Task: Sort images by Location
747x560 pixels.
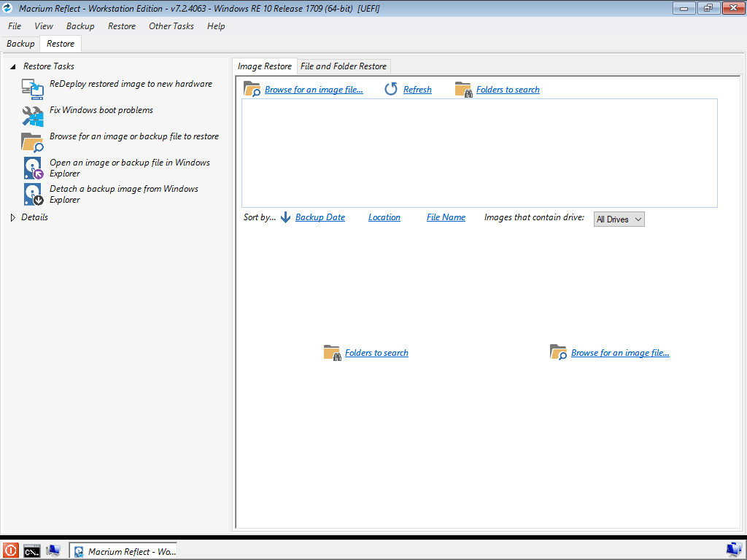Action: tap(384, 217)
